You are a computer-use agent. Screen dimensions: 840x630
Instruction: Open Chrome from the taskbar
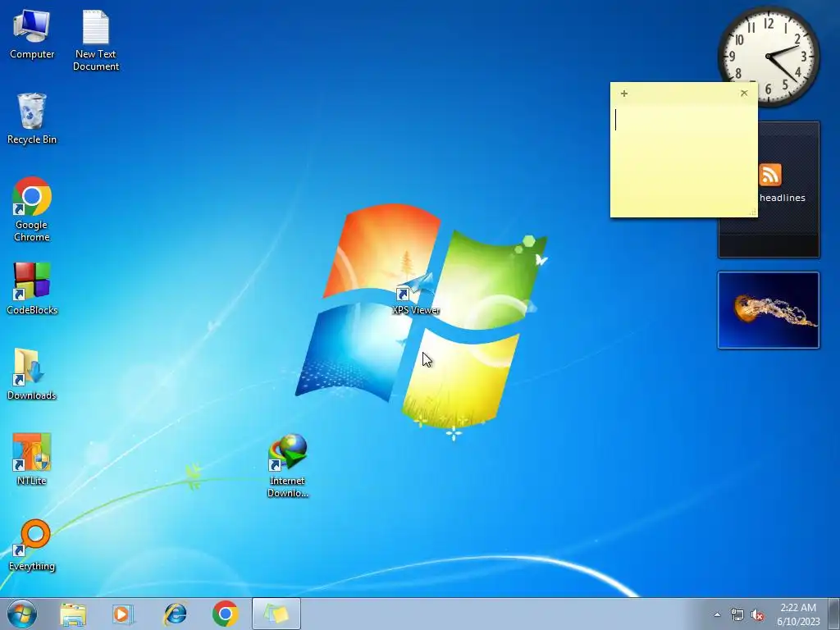click(x=225, y=614)
